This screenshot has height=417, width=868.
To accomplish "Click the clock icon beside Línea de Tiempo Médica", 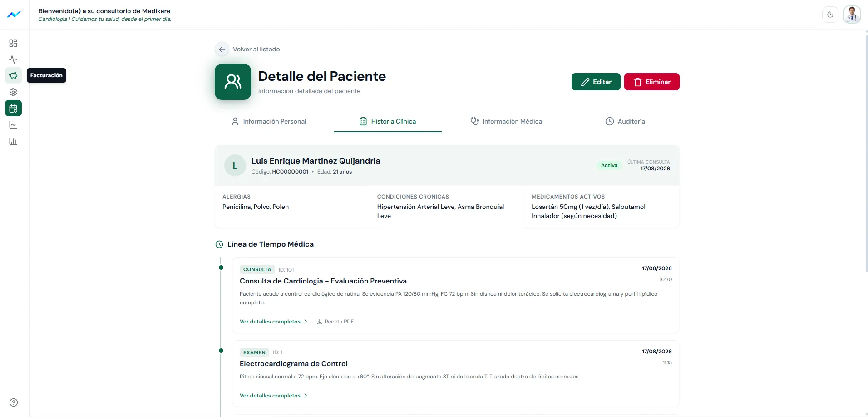I will coord(219,244).
